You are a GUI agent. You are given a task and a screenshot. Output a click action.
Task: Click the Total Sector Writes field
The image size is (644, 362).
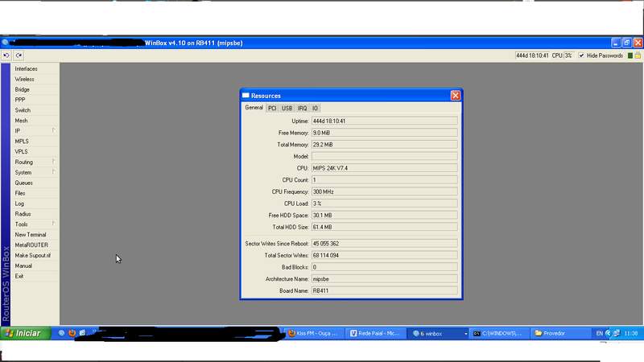(x=385, y=255)
